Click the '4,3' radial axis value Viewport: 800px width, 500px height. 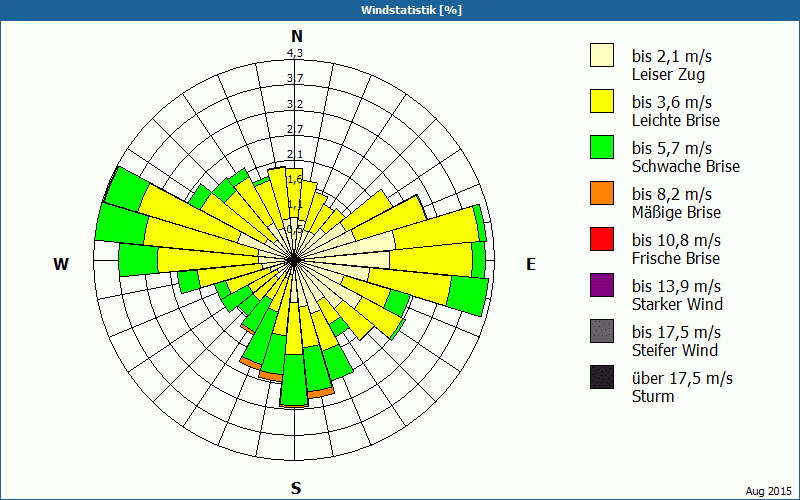(295, 53)
